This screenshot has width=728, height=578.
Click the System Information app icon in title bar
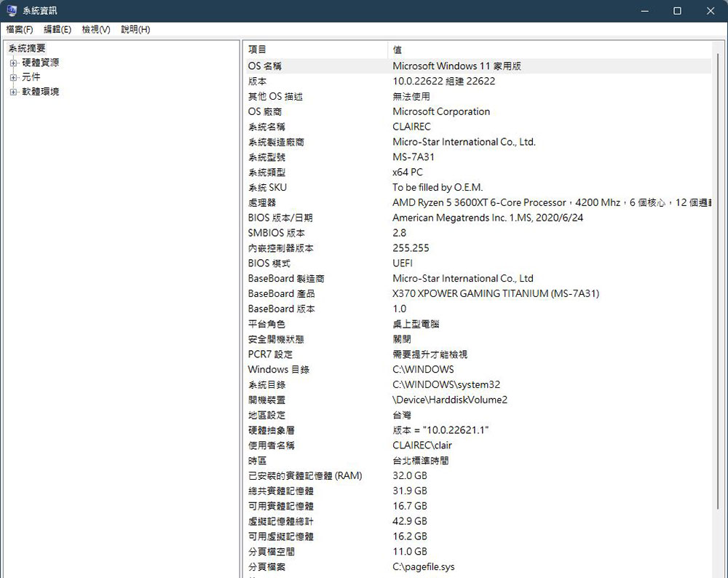(x=12, y=11)
